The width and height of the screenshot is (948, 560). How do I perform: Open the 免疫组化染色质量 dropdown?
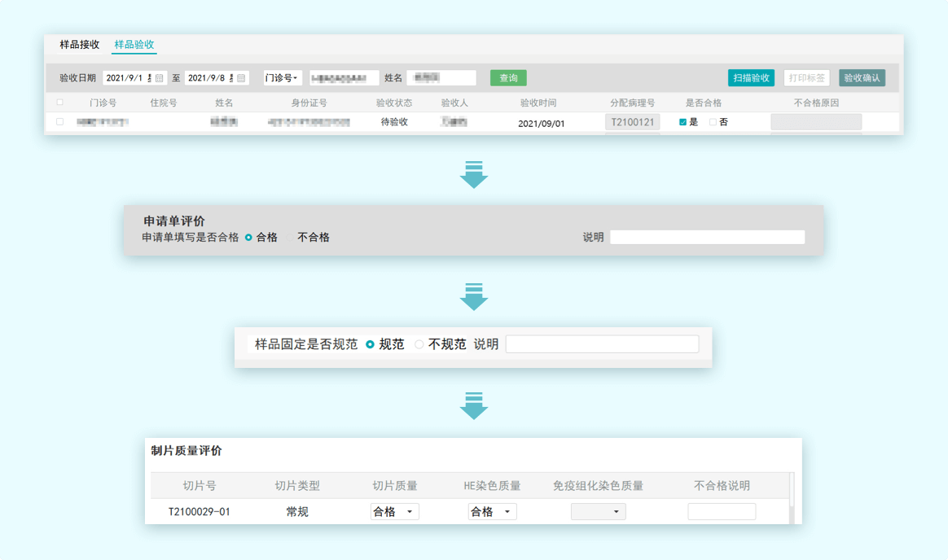point(598,512)
